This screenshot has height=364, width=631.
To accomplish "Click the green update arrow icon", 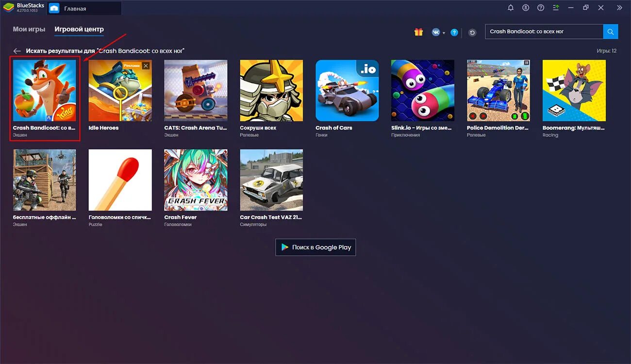I will tap(556, 8).
